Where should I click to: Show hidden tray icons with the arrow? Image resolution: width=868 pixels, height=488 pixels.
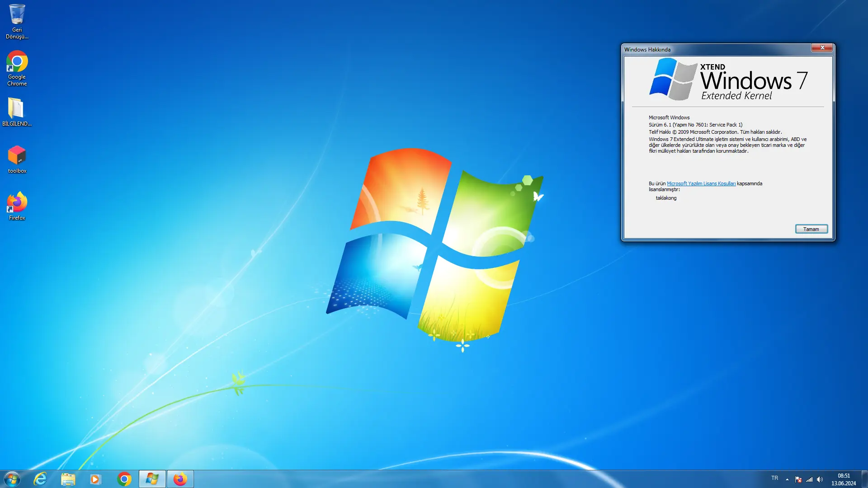pos(787,479)
